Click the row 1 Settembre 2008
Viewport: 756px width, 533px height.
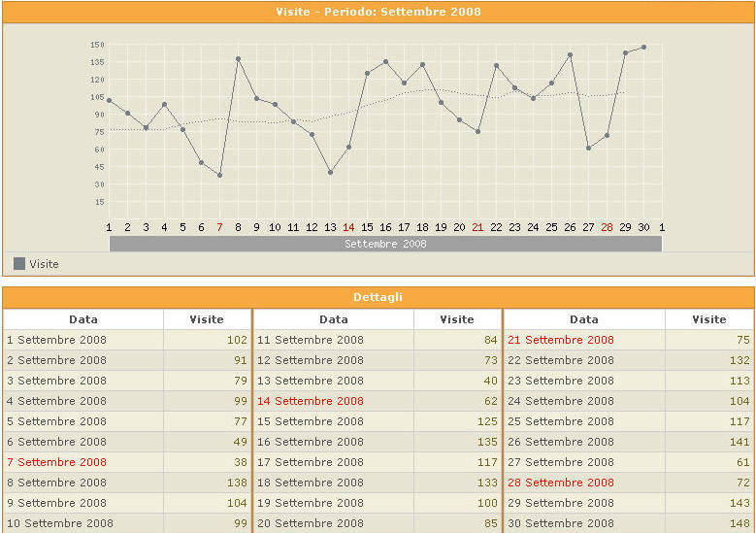[127, 340]
